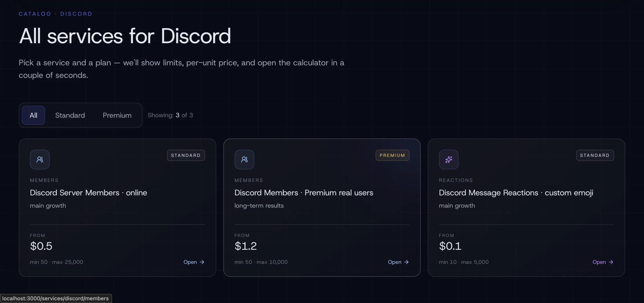Click the arrow next to Open on the $1.2 card

[x=407, y=262]
